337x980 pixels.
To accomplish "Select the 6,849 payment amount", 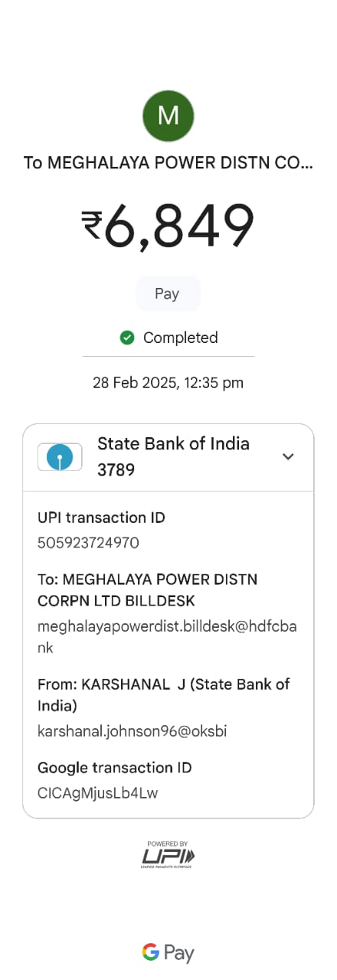I will (179, 226).
